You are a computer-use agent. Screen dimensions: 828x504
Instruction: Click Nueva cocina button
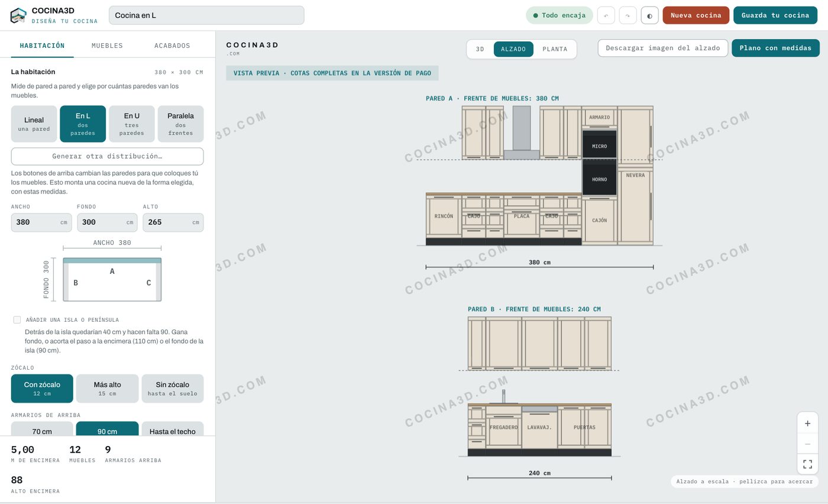click(696, 15)
